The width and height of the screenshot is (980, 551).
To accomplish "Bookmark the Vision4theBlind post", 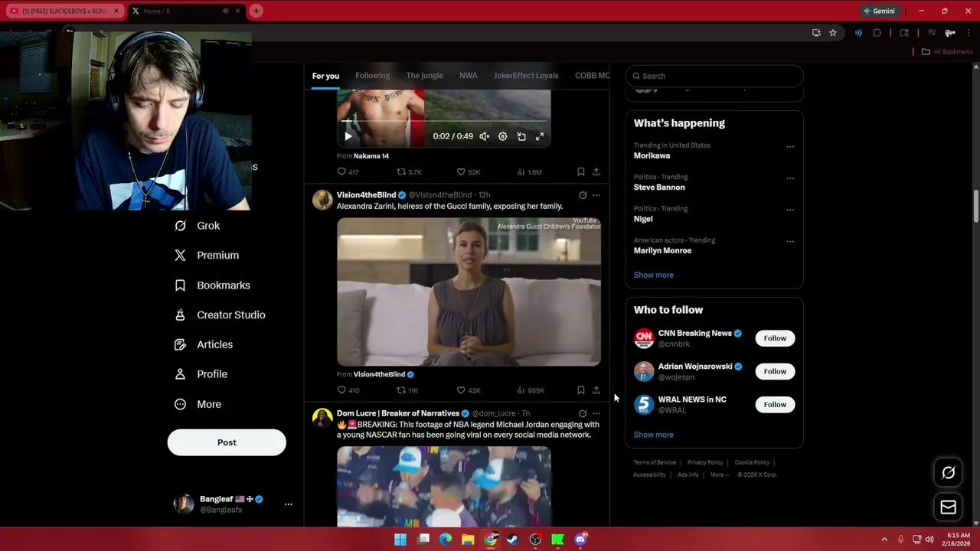I will coord(581,390).
